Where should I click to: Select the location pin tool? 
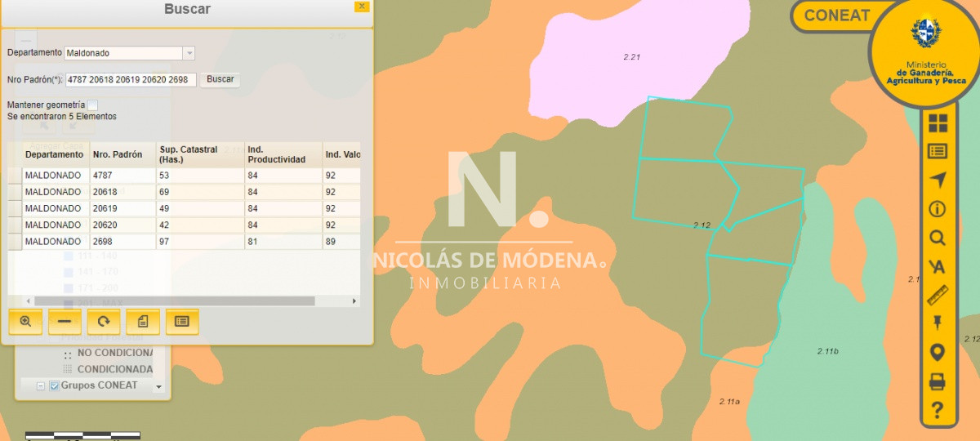pos(938,353)
